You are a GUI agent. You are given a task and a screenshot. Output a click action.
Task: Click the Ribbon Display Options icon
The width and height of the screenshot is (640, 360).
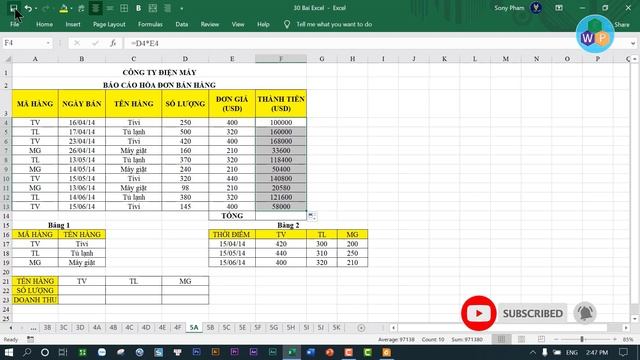click(x=559, y=8)
